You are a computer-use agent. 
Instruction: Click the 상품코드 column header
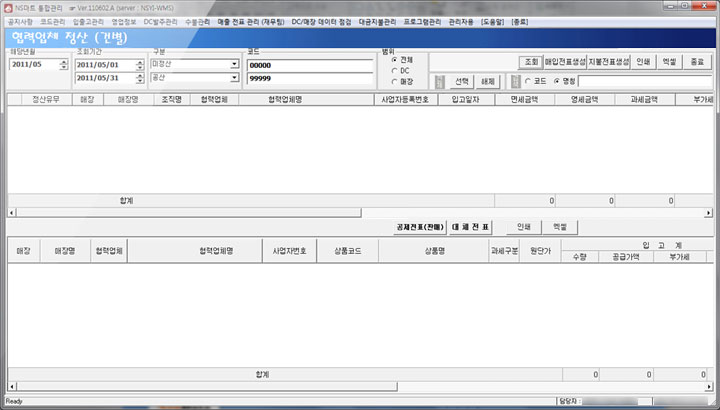pos(348,251)
